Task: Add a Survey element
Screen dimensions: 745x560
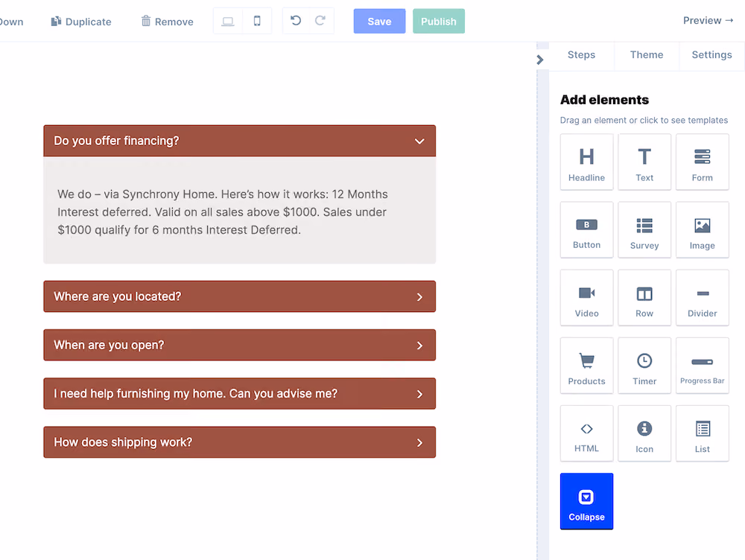Action: pos(644,230)
